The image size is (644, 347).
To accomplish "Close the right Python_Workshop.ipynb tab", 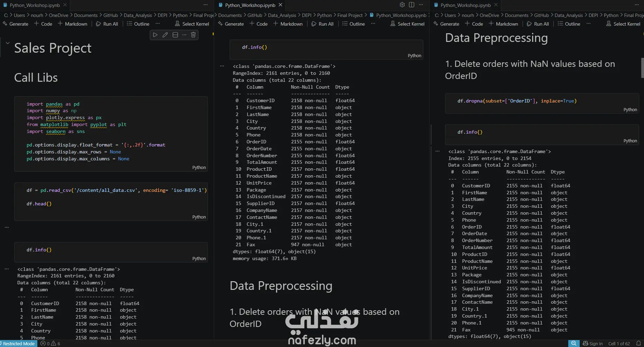I will (496, 5).
